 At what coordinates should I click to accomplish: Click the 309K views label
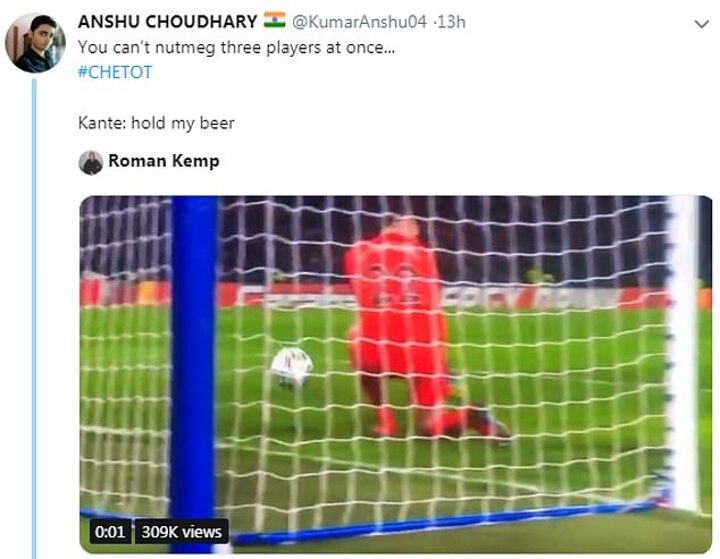[181, 532]
